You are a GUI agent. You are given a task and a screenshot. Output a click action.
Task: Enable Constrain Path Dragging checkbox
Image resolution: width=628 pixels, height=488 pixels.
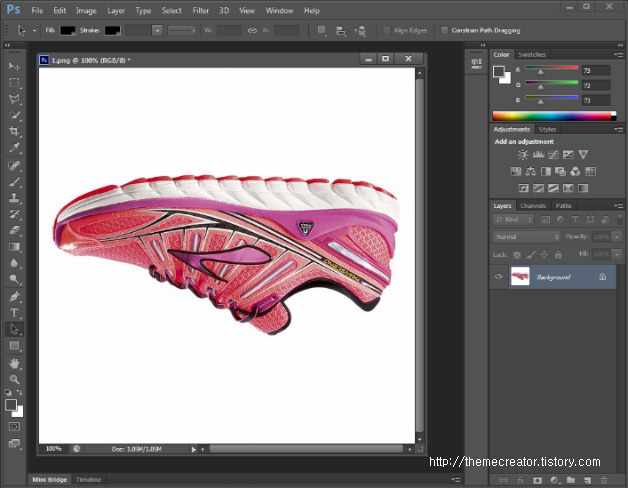(444, 30)
